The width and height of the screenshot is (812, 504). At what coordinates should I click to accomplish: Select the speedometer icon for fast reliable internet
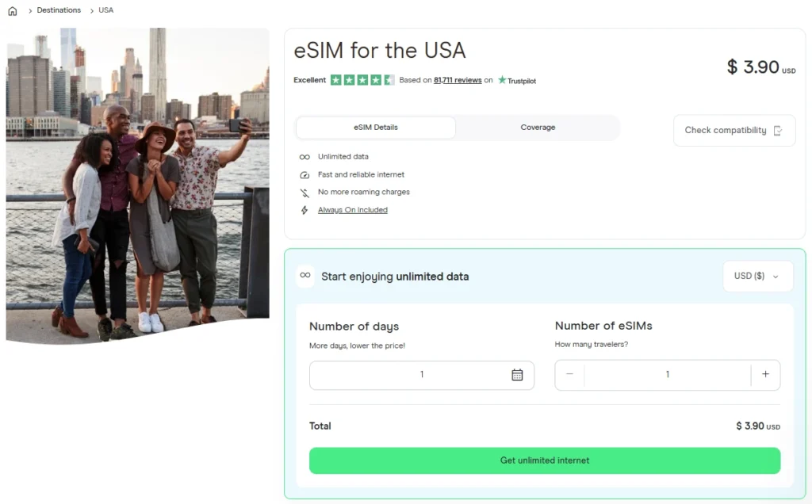(304, 174)
